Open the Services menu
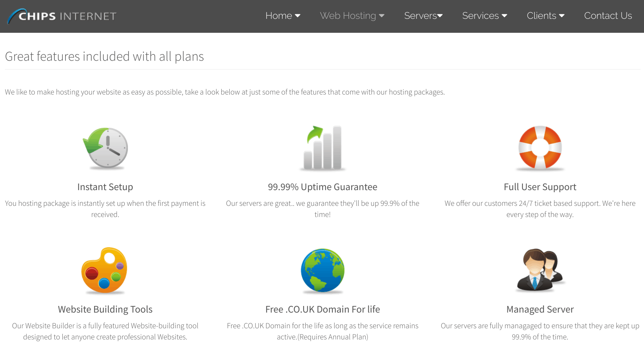 (484, 16)
